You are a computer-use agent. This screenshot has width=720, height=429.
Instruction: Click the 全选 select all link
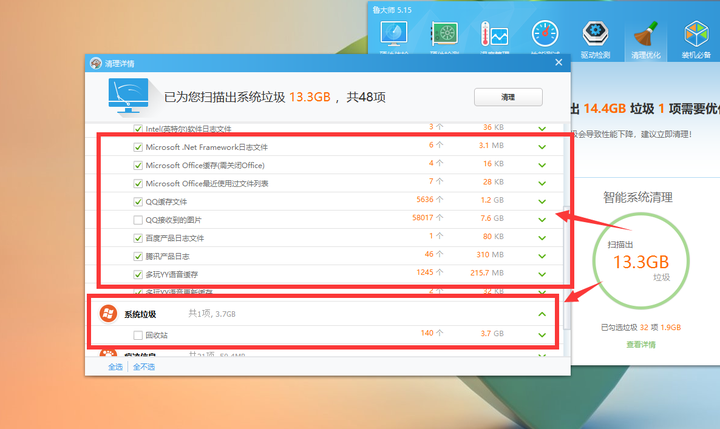[115, 367]
